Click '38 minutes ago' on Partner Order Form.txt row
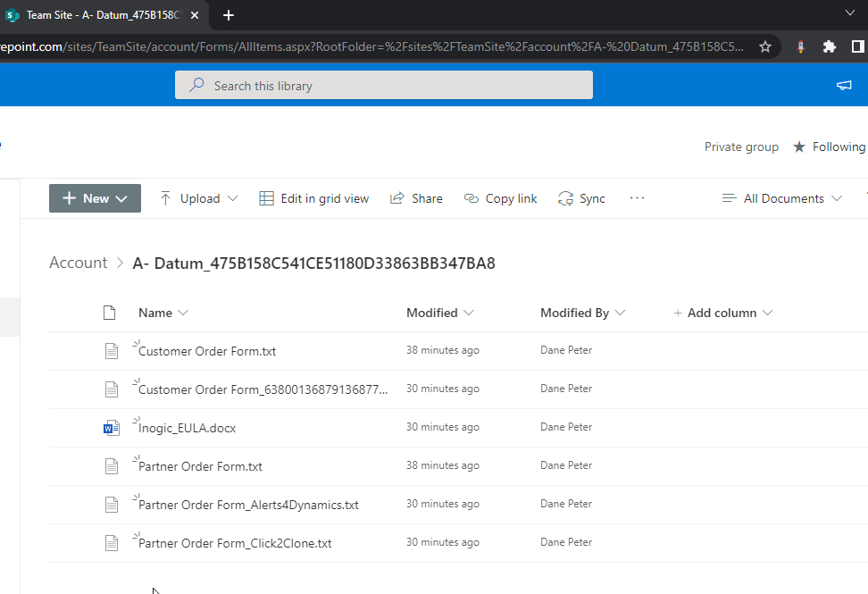 click(442, 465)
